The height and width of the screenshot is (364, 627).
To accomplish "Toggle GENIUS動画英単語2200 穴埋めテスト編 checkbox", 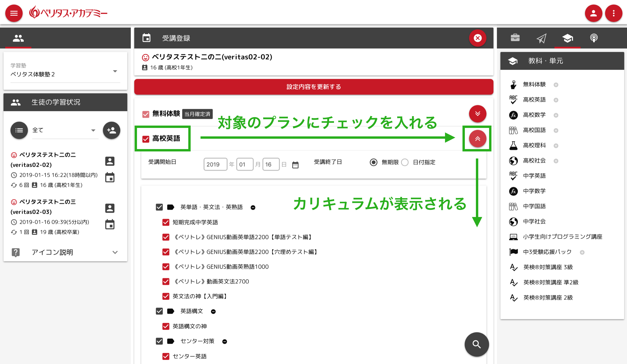I will pos(166,252).
